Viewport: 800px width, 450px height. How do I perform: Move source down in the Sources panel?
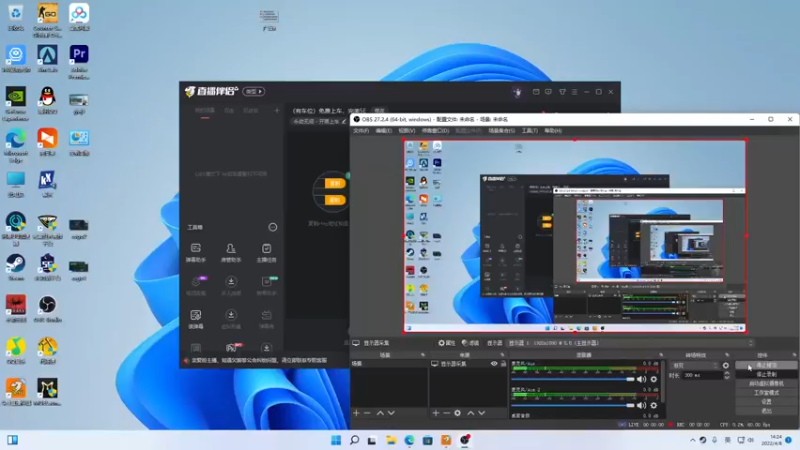point(482,413)
